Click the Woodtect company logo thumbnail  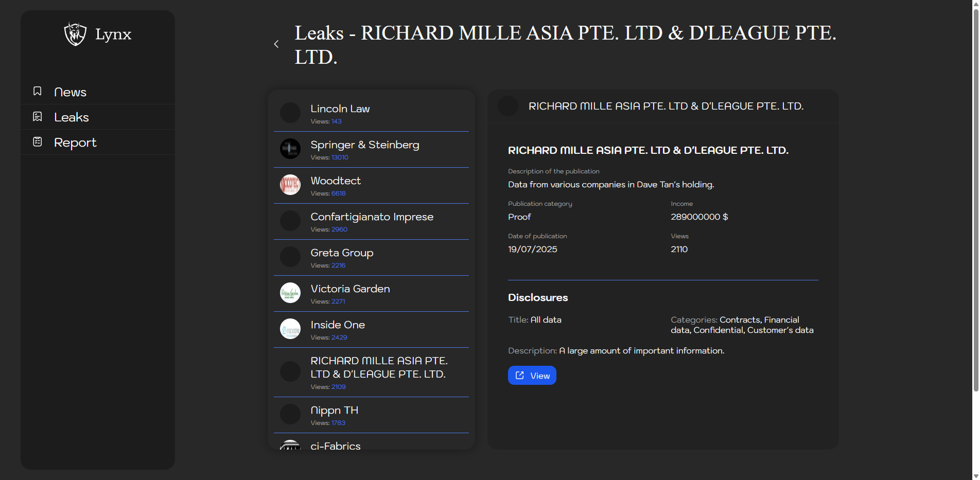coord(290,185)
